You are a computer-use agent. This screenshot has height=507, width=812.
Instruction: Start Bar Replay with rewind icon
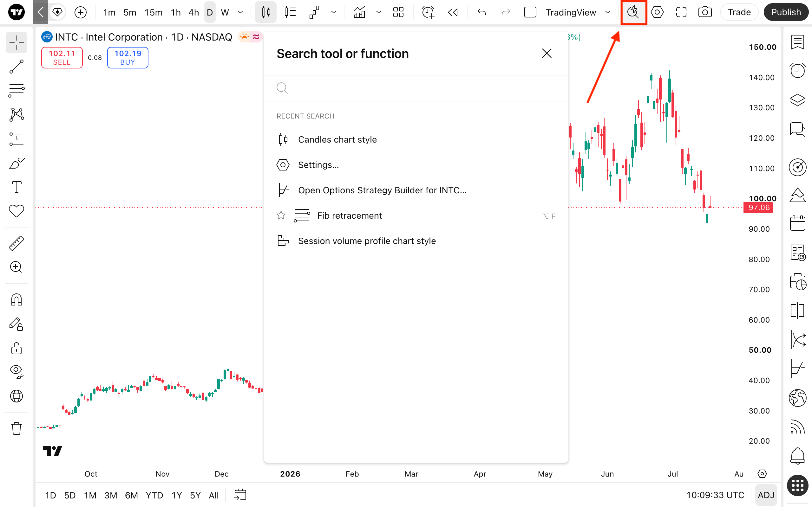(453, 12)
